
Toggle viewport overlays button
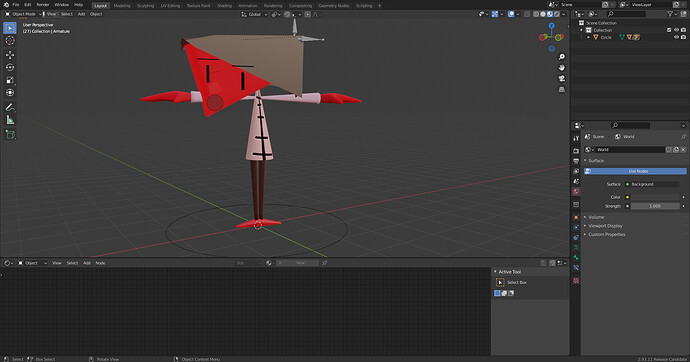[511, 14]
